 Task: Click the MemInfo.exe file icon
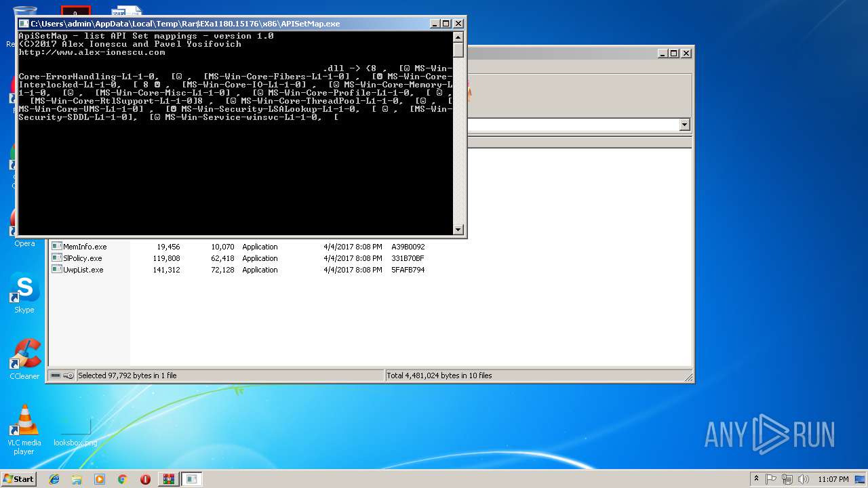click(x=57, y=247)
